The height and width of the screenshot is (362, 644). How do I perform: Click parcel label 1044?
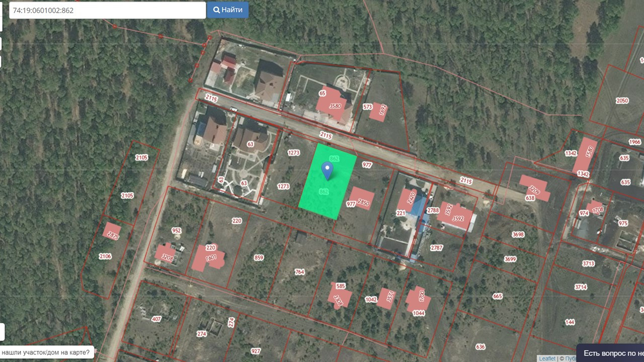[419, 313]
